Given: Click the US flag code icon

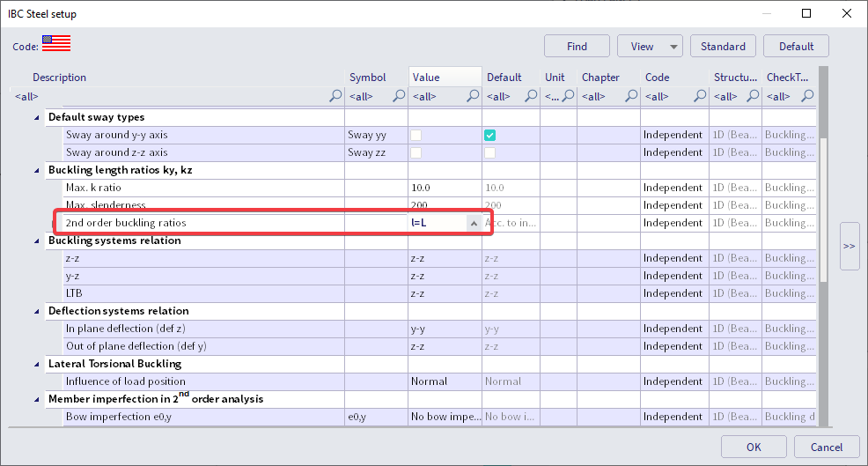Looking at the screenshot, I should point(56,43).
